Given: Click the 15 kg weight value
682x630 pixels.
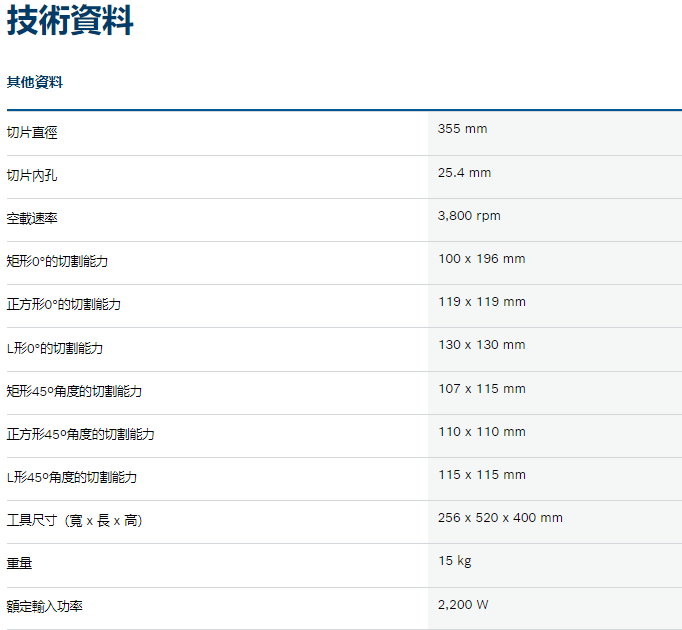Looking at the screenshot, I should pyautogui.click(x=454, y=560).
